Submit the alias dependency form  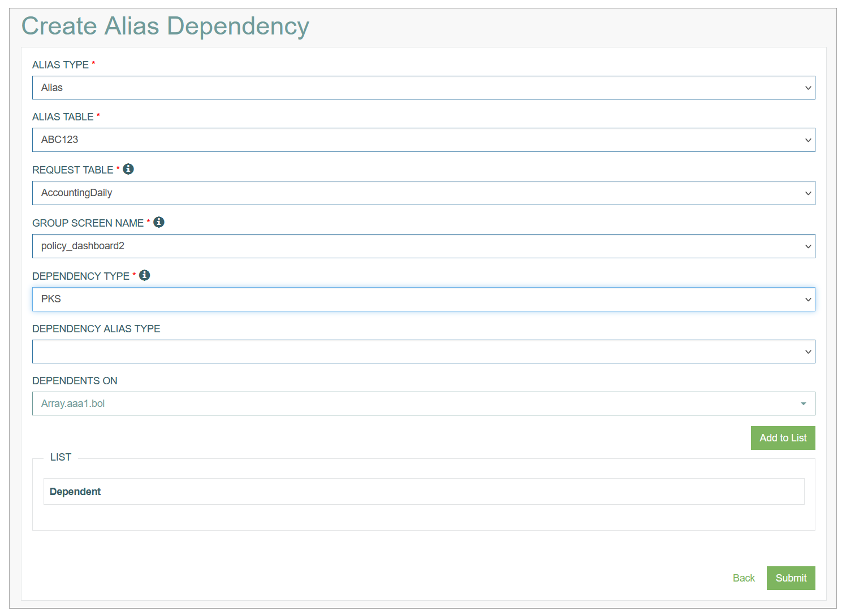(791, 578)
